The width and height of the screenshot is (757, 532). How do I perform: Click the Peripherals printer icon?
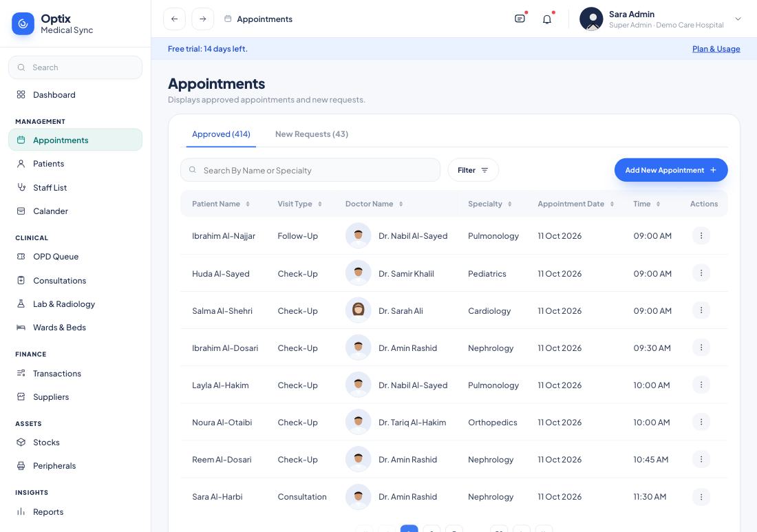[21, 466]
